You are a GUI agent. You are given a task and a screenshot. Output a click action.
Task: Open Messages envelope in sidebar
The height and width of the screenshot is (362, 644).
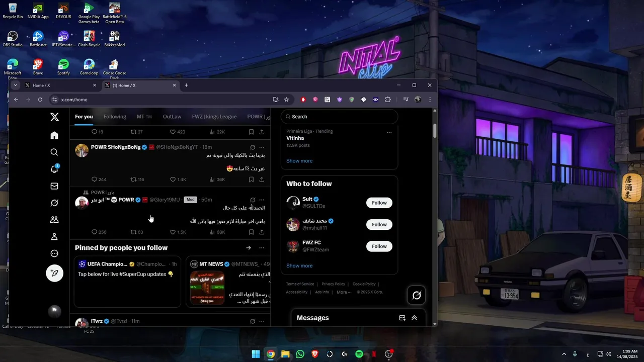(x=54, y=186)
